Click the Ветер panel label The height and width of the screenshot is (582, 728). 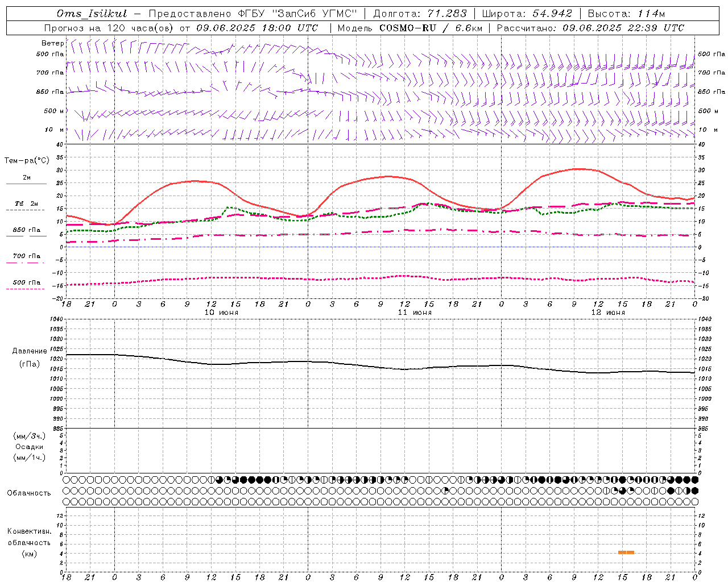coord(52,43)
